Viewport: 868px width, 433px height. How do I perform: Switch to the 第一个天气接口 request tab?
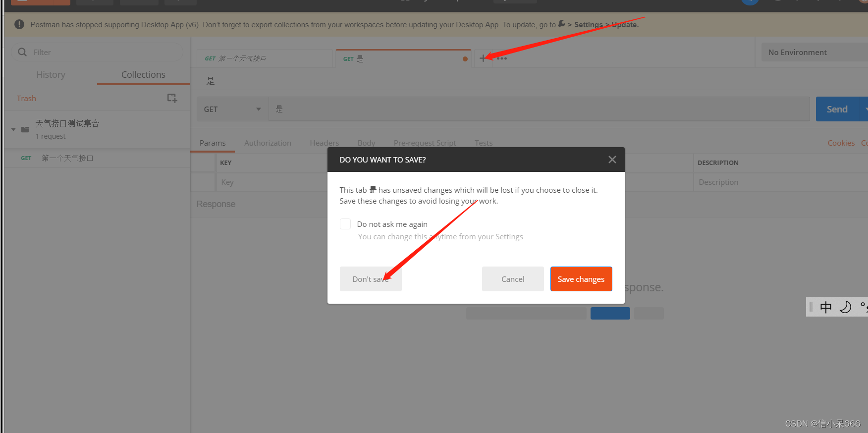(264, 58)
